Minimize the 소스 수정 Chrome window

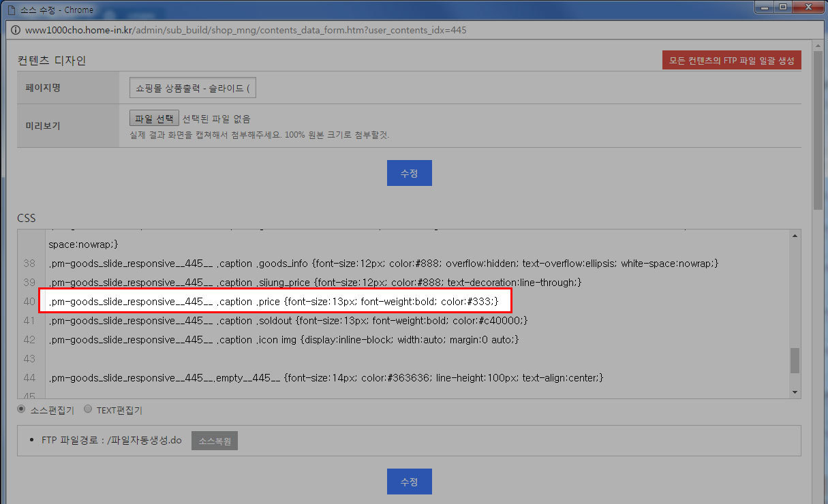click(764, 7)
